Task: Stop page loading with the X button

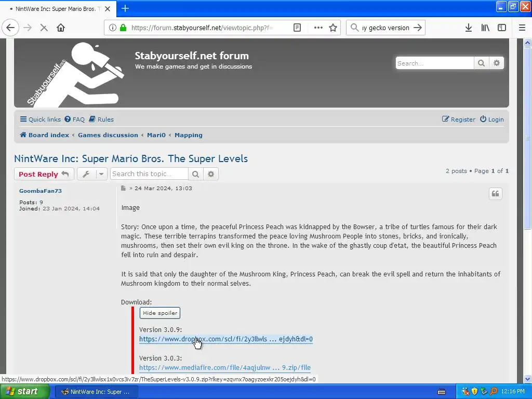Action: 44,28
